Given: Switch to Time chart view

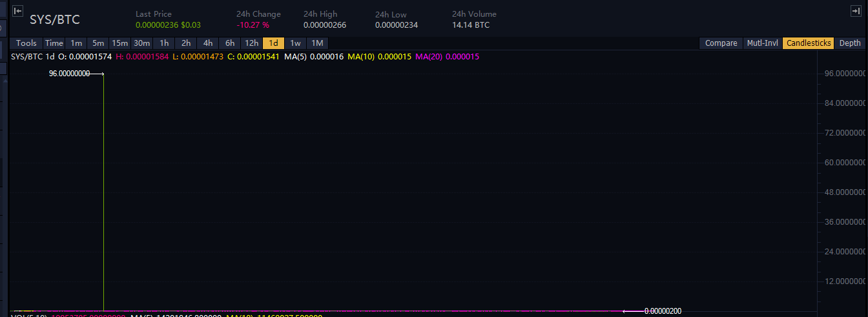Looking at the screenshot, I should click(54, 43).
